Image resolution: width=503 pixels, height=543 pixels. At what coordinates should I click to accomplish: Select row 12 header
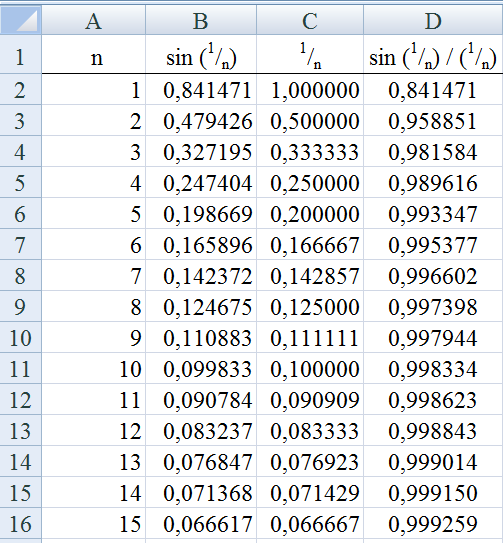(21, 399)
